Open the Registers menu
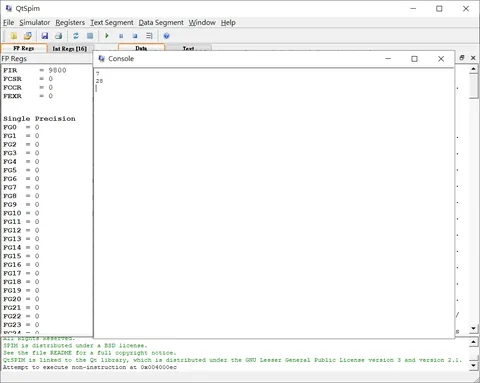480x383 pixels. click(x=70, y=23)
